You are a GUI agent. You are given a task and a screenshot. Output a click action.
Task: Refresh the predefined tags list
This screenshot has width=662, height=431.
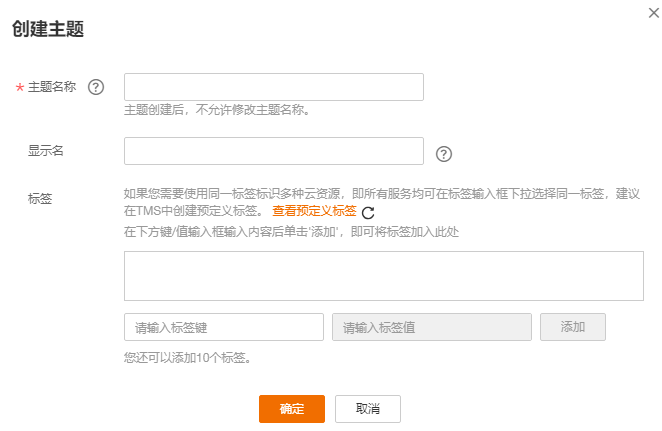point(368,212)
